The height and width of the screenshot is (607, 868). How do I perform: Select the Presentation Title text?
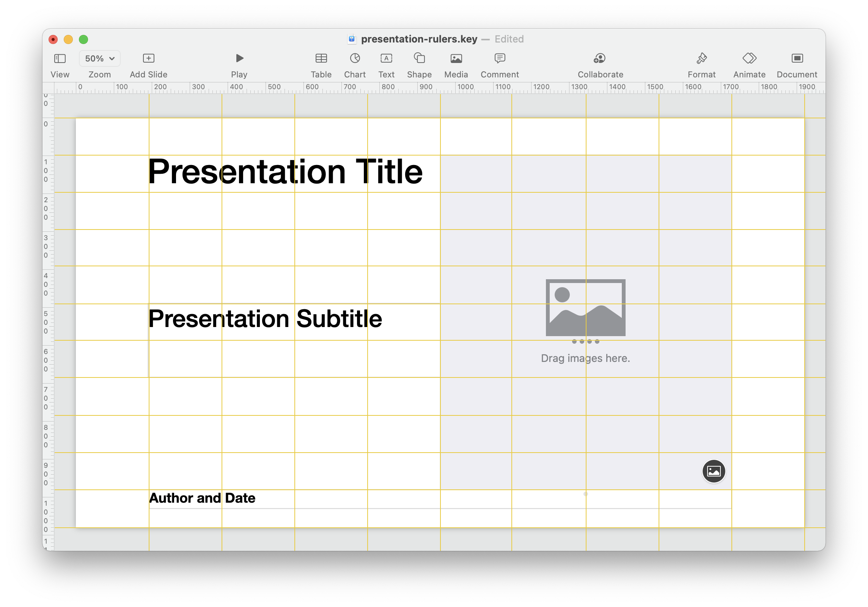click(x=286, y=171)
